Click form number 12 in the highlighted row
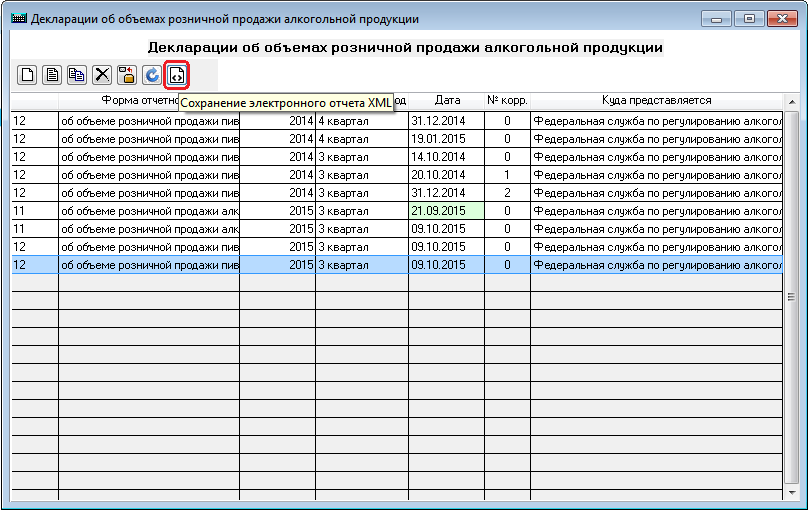Screen dimensions: 811x513 pos(35,265)
